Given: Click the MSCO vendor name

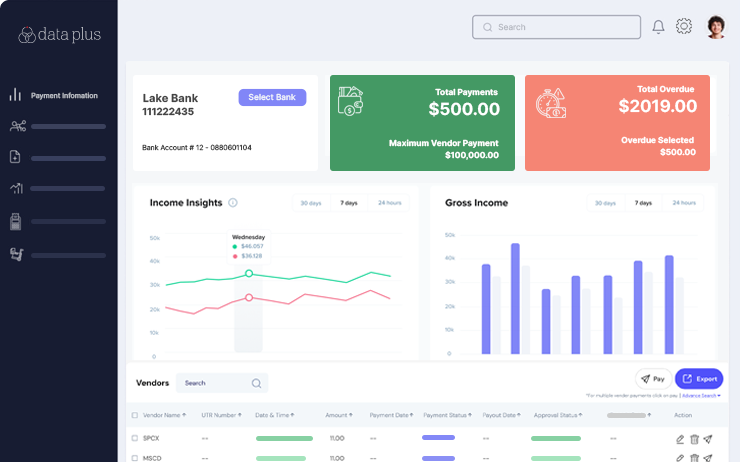Looking at the screenshot, I should (x=152, y=458).
